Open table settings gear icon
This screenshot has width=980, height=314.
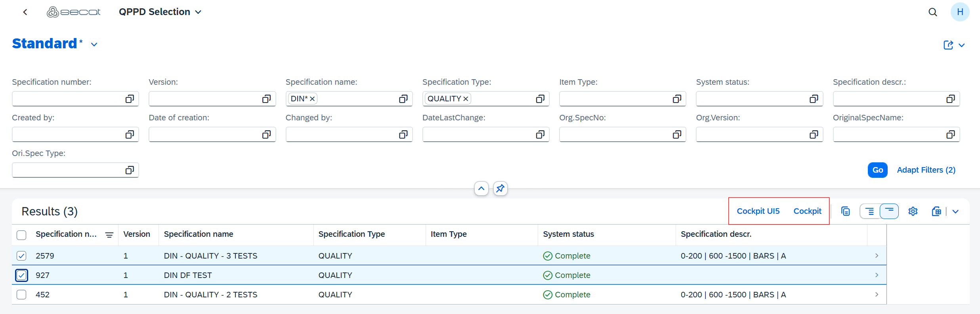coord(913,211)
